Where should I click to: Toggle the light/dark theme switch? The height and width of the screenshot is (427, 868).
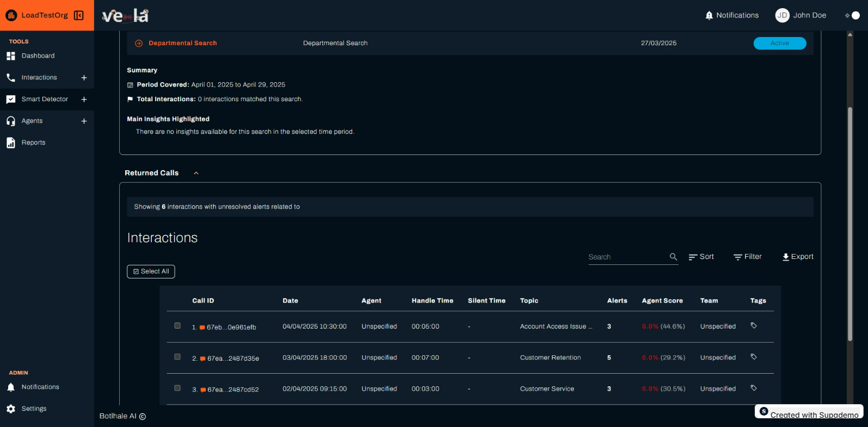pyautogui.click(x=852, y=15)
